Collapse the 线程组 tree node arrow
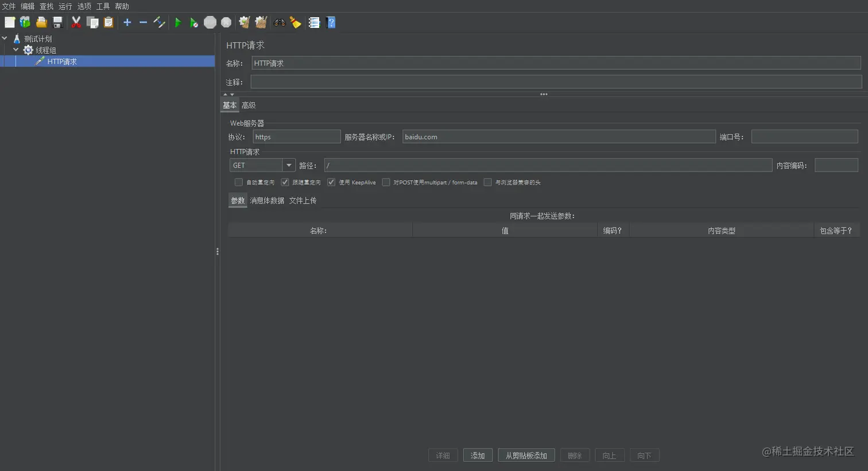Image resolution: width=868 pixels, height=471 pixels. 16,50
